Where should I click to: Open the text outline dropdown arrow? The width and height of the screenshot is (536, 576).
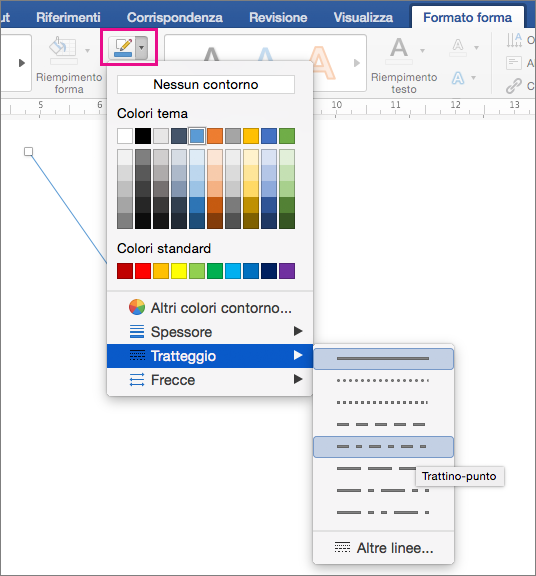(x=476, y=48)
